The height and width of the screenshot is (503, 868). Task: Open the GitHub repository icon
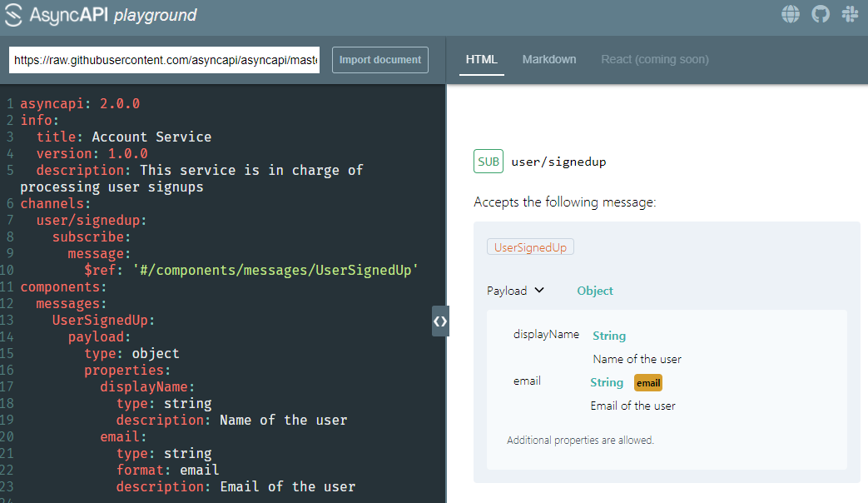(821, 14)
